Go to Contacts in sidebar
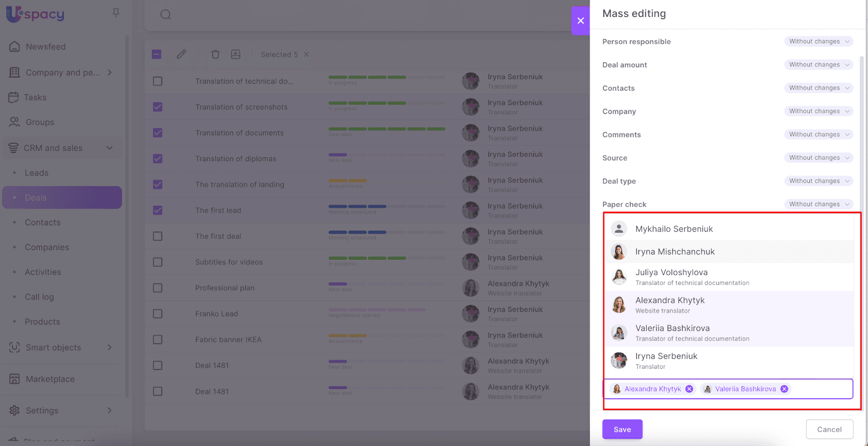The width and height of the screenshot is (868, 446). pos(42,222)
